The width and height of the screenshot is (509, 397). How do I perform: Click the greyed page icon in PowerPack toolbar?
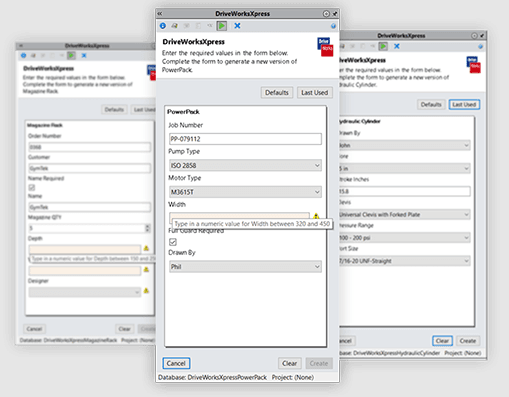tap(198, 26)
